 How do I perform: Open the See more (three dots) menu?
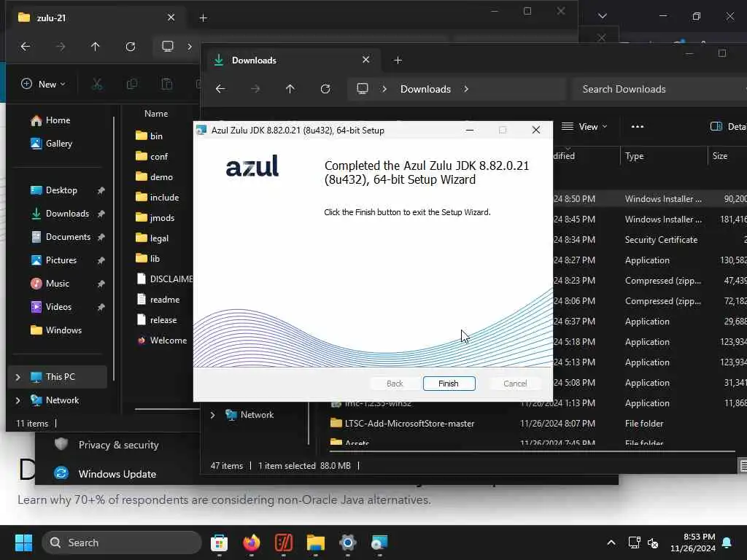coord(638,127)
